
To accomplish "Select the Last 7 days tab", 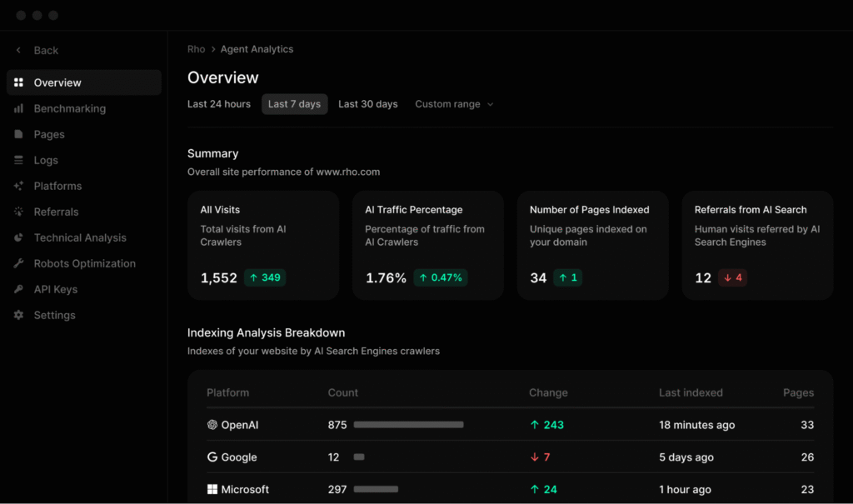I will pos(294,104).
